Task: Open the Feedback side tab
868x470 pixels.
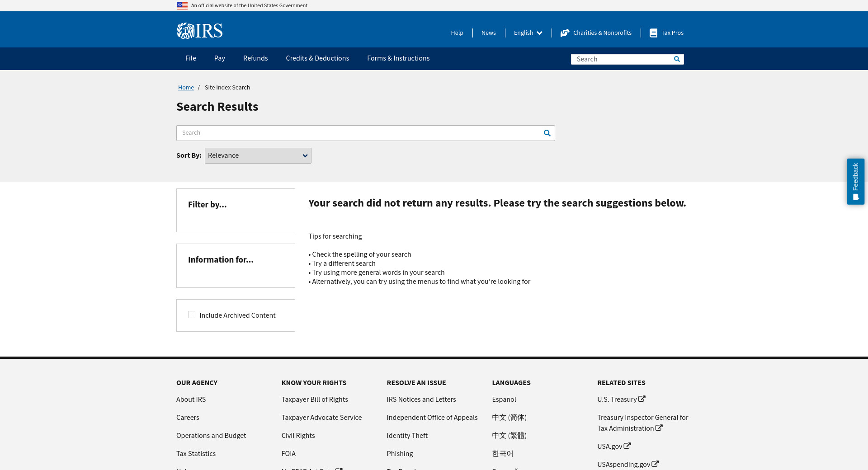Action: pyautogui.click(x=855, y=181)
